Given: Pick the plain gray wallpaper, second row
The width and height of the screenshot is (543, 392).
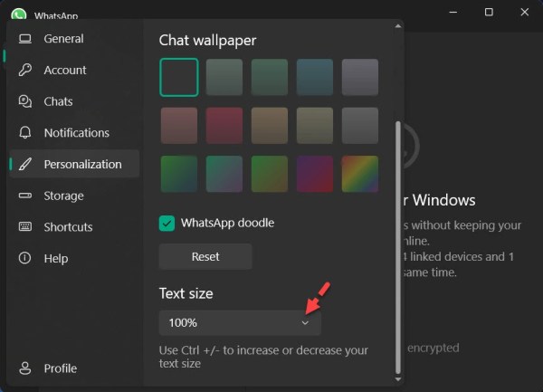Looking at the screenshot, I should (360, 126).
